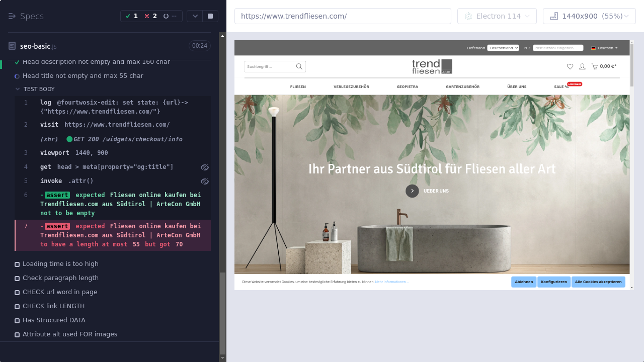The width and height of the screenshot is (644, 362).
Task: Open the shopping cart icon
Action: tap(595, 66)
